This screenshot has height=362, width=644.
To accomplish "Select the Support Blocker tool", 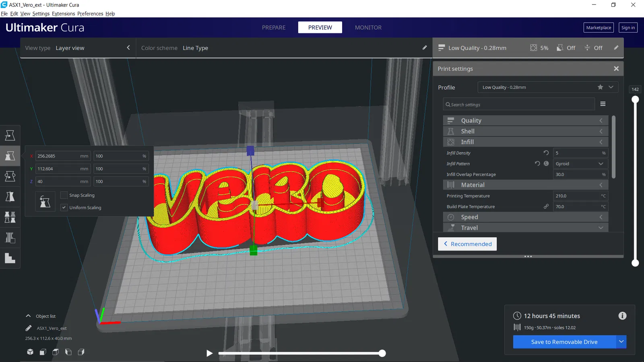I will point(10,238).
